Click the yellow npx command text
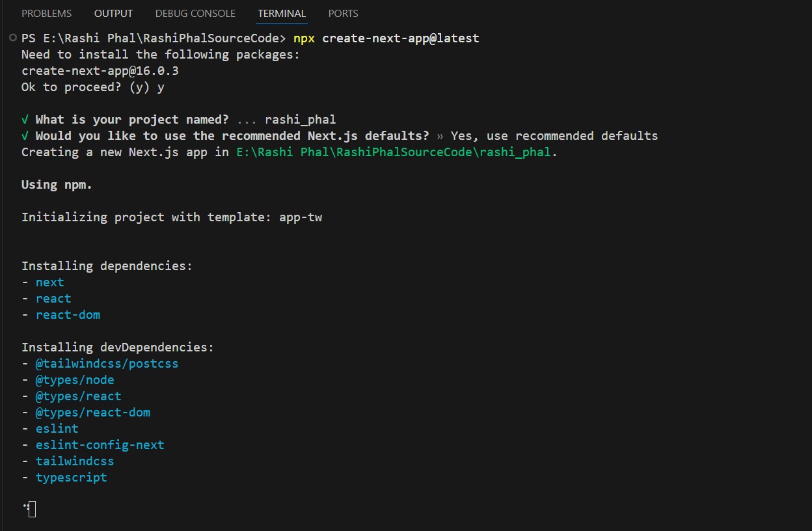 (304, 38)
